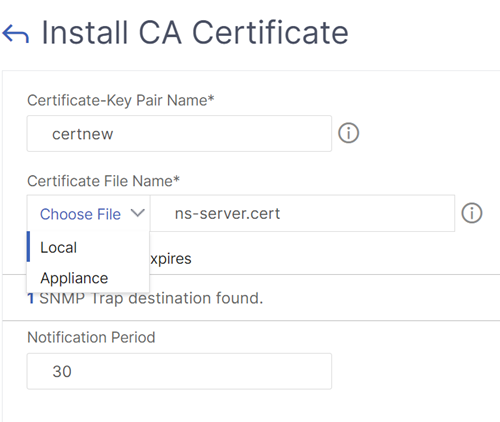500x422 pixels.
Task: Click the 'Notification Period' label
Action: point(91,337)
